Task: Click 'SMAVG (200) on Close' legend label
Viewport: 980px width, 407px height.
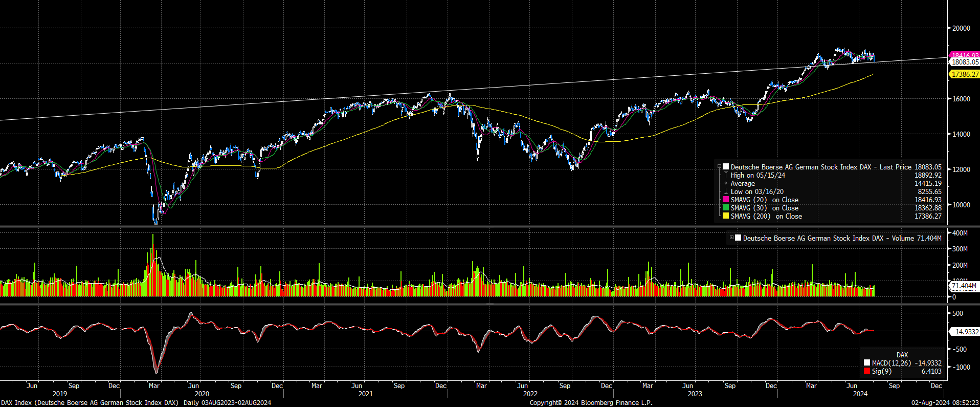Action: click(x=766, y=216)
